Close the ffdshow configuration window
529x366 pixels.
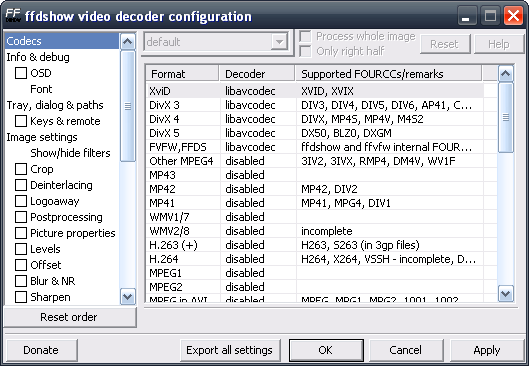pyautogui.click(x=513, y=16)
